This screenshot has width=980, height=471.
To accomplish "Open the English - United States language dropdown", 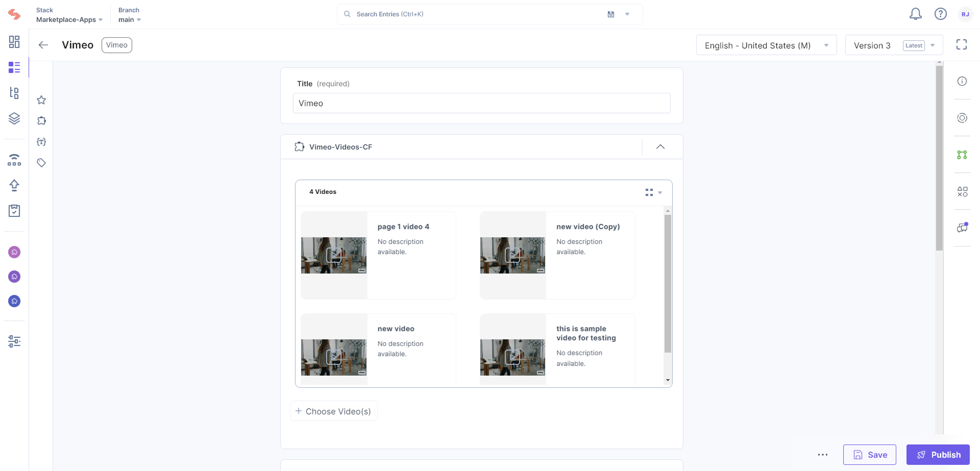I will pyautogui.click(x=766, y=45).
